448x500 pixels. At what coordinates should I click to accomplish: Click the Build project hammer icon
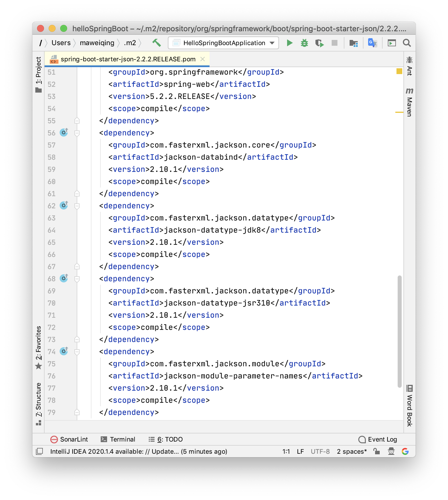pos(157,43)
